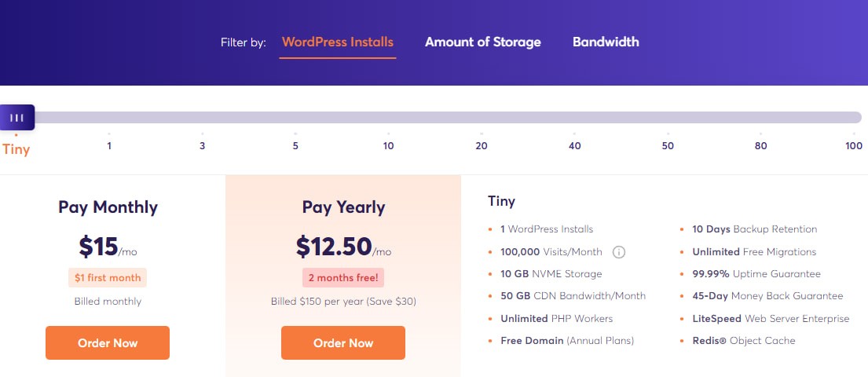Order Now for Pay Monthly plan
The image size is (868, 377).
tap(108, 343)
